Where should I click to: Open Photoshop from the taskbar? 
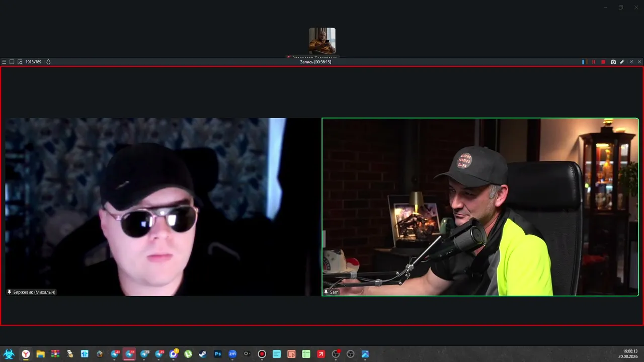point(218,354)
